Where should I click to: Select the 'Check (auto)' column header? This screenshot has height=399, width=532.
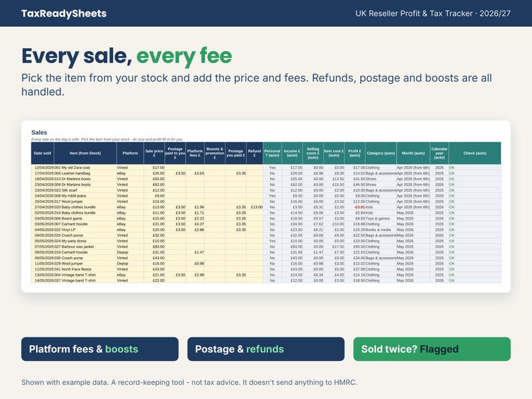[x=474, y=153]
